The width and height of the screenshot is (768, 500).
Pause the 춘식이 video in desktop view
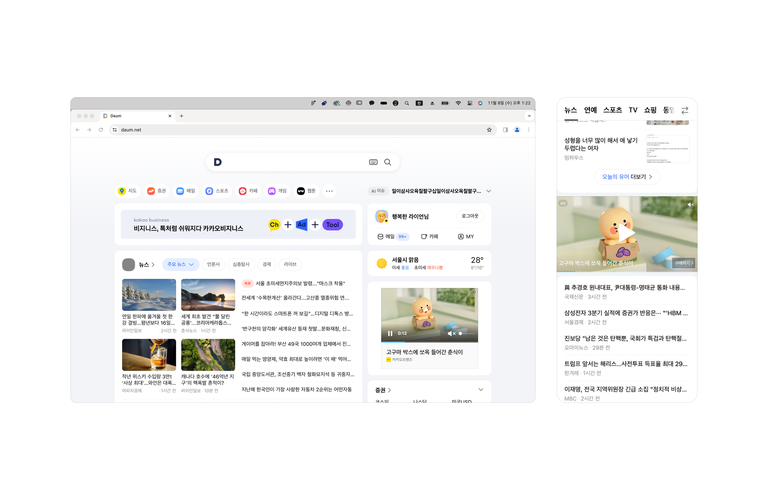tap(390, 333)
